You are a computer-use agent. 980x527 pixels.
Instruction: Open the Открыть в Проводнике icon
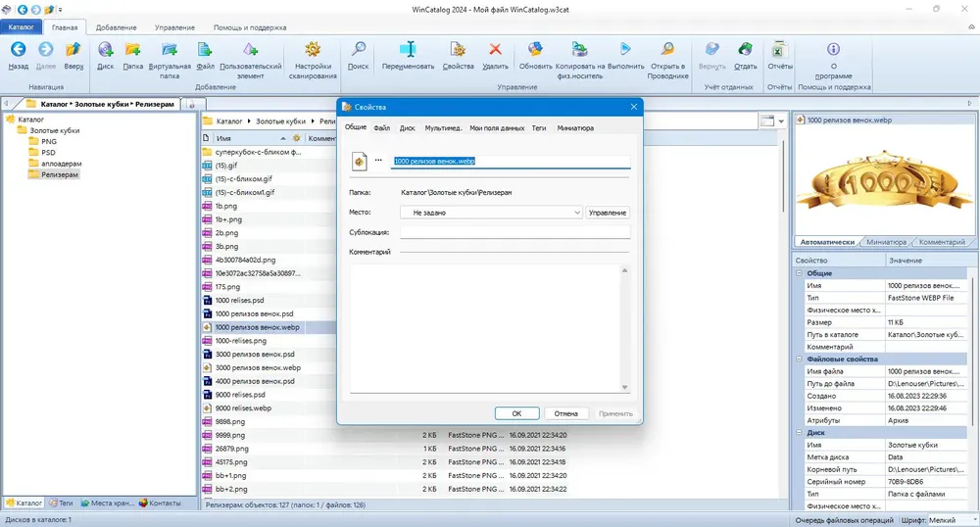(x=668, y=49)
